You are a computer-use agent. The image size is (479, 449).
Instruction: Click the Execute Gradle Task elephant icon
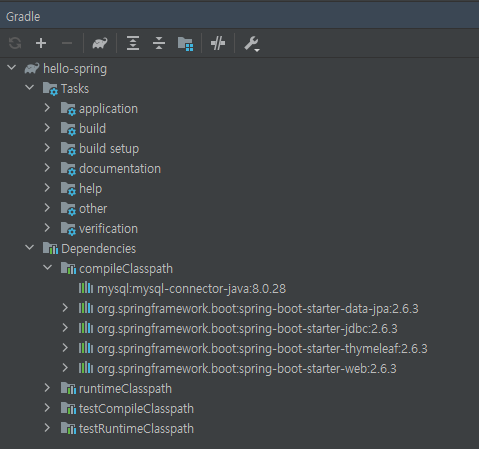[100, 43]
